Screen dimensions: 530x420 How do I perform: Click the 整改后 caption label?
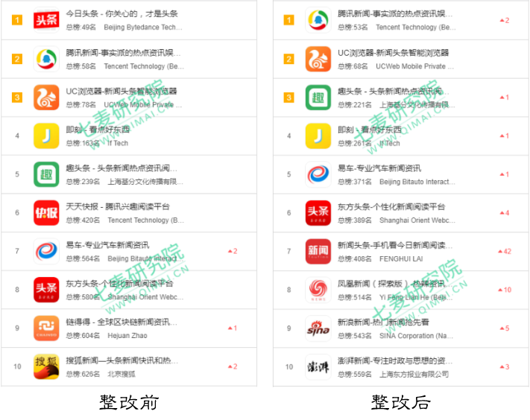(x=401, y=402)
